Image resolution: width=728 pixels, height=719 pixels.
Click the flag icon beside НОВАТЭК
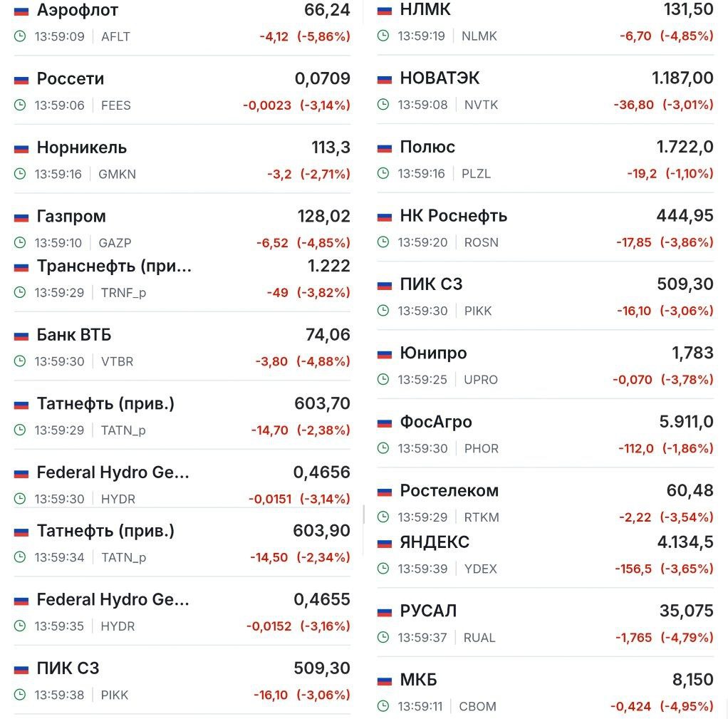(385, 79)
